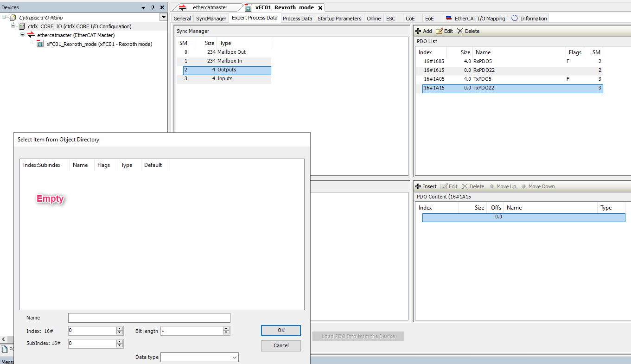Click the Name input field
Screen dimensions: 631x364
(149, 318)
